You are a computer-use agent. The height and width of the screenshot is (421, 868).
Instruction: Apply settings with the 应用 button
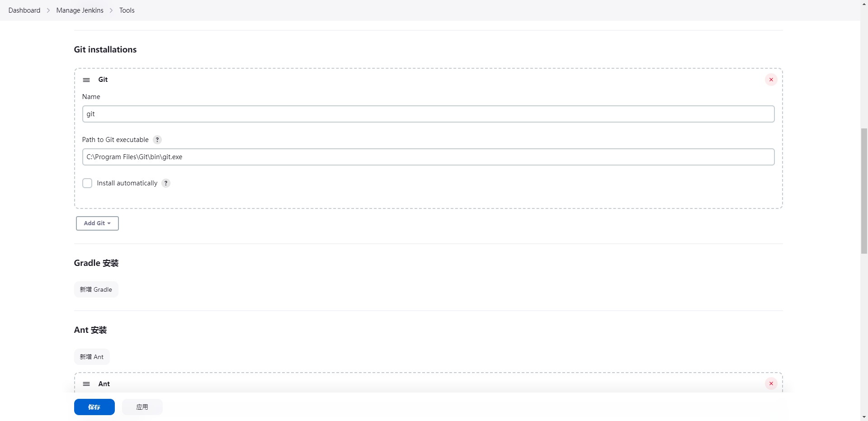(x=142, y=407)
